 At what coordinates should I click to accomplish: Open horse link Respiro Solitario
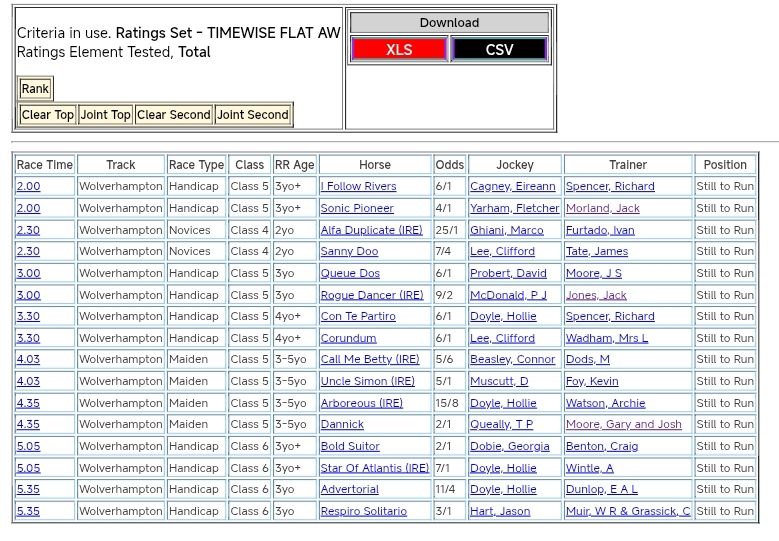(x=364, y=511)
